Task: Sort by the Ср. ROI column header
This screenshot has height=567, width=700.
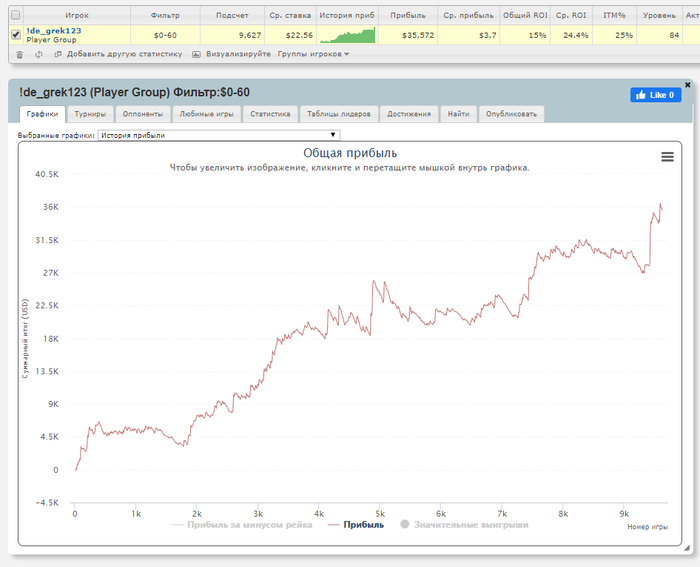Action: point(571,15)
